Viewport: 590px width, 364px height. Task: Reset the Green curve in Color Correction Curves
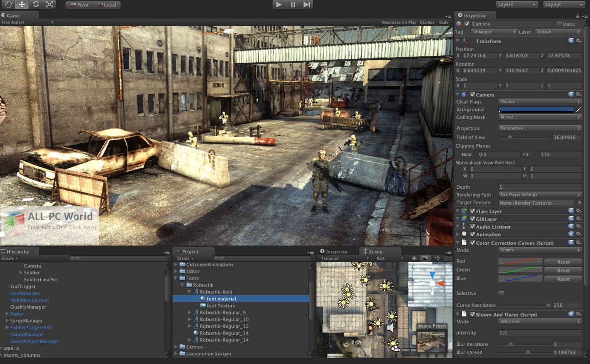tap(563, 269)
